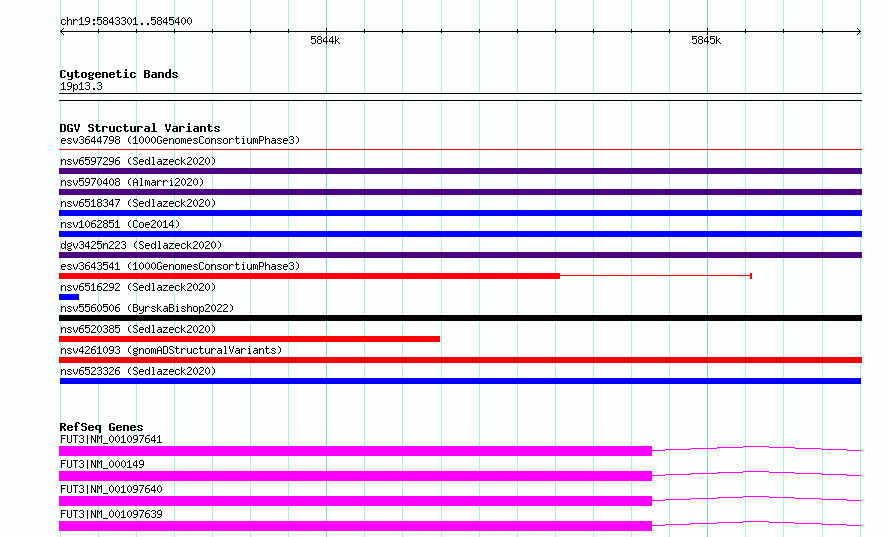Click the 5844k ruler label
The image size is (890, 537).
point(325,40)
